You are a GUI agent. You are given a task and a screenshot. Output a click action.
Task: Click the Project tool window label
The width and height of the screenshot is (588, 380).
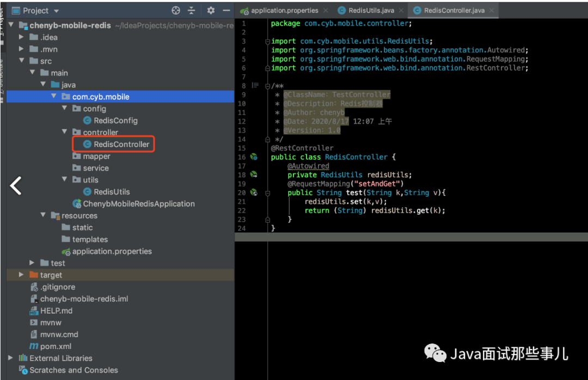[x=35, y=10]
